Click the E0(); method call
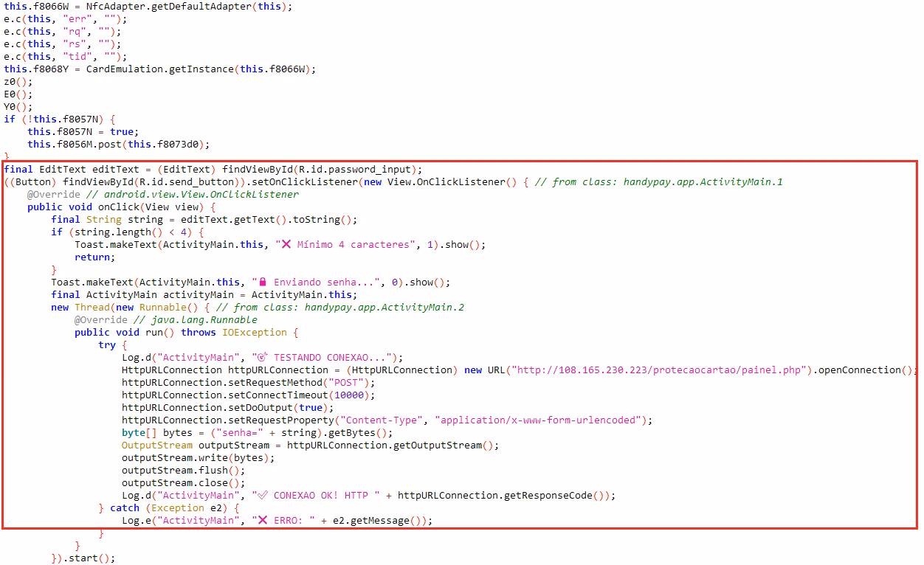 tap(18, 94)
